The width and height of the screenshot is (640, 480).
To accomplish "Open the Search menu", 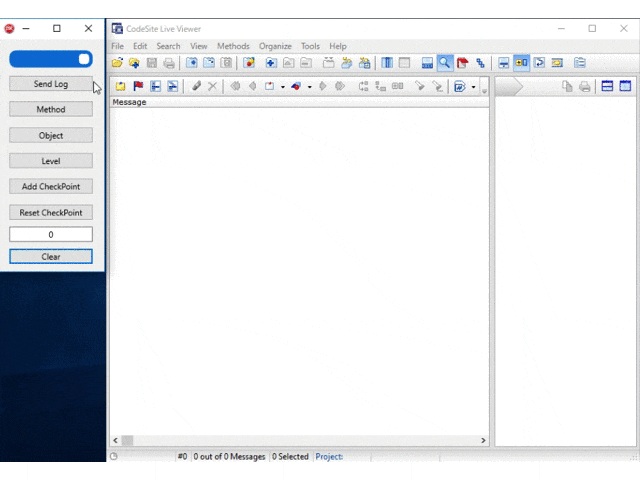I will point(168,46).
